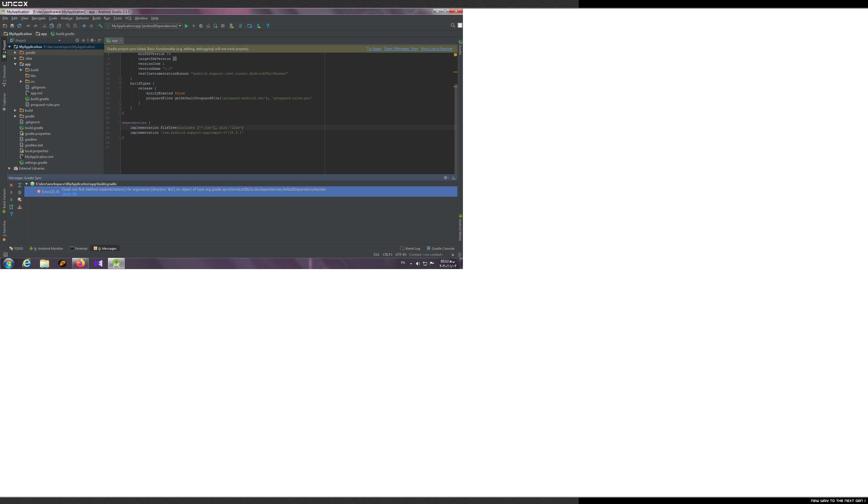Click the Stop square toolbar icon
The width and height of the screenshot is (868, 504).
pyautogui.click(x=223, y=26)
